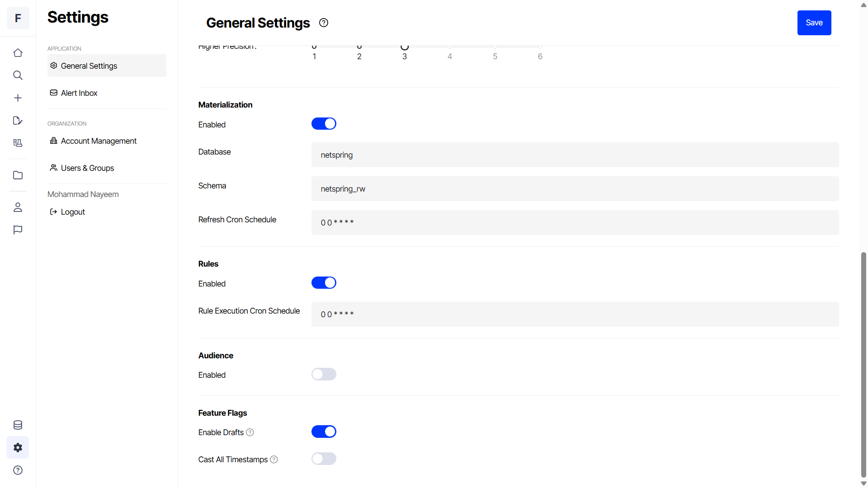Click the info icon next to Cast All Timestamps

pyautogui.click(x=274, y=460)
